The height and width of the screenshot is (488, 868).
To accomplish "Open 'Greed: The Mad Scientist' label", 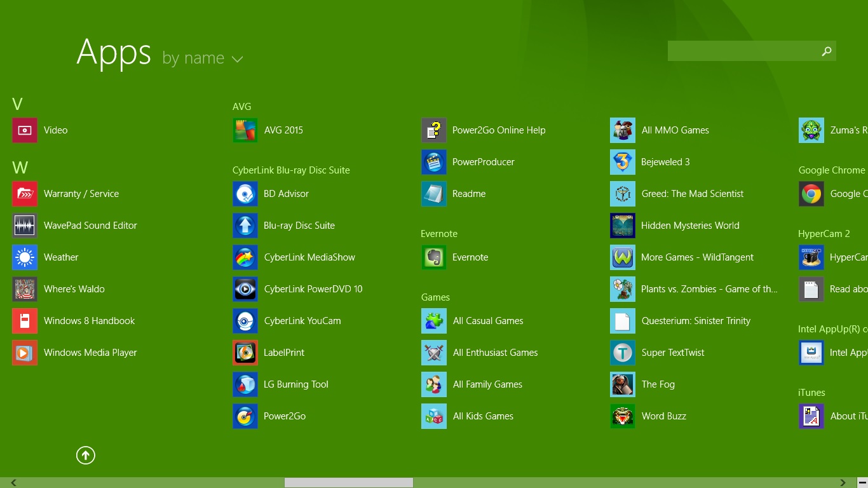I will pyautogui.click(x=693, y=194).
